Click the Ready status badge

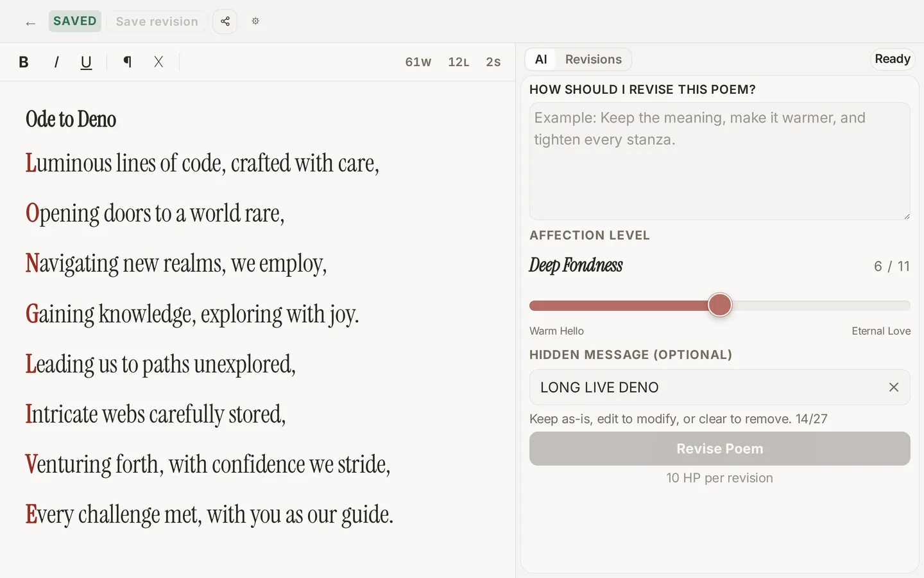pyautogui.click(x=893, y=59)
